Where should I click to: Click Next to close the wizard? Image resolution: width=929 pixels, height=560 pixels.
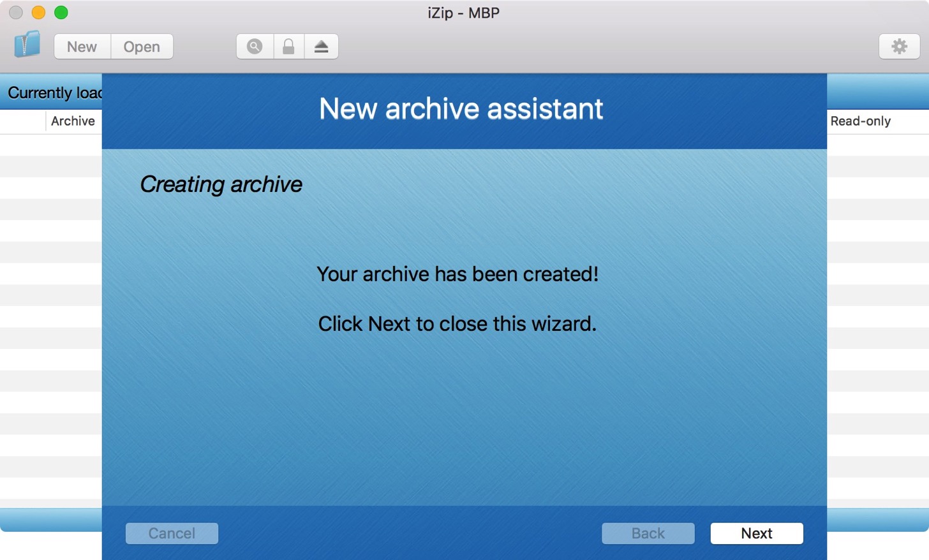[757, 533]
